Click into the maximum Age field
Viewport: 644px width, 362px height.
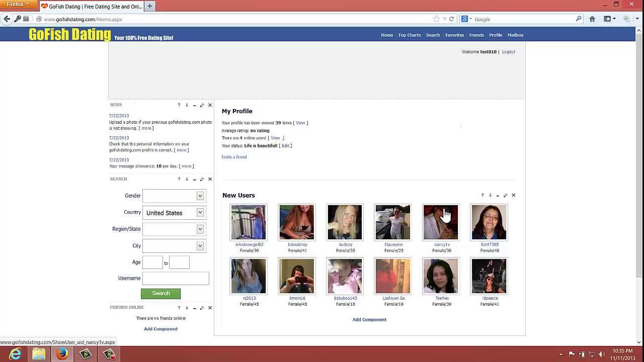tap(179, 262)
